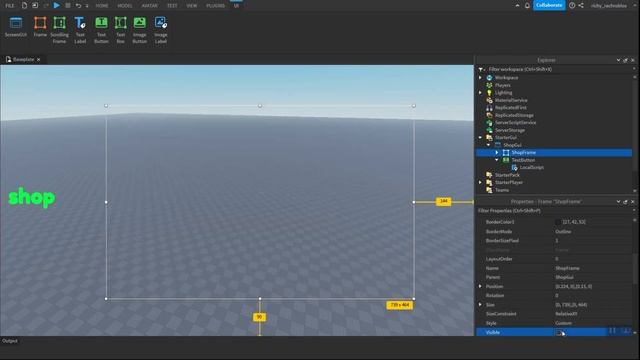Expand the Lighting tree node
Screen dimensions: 640x360
(480, 93)
